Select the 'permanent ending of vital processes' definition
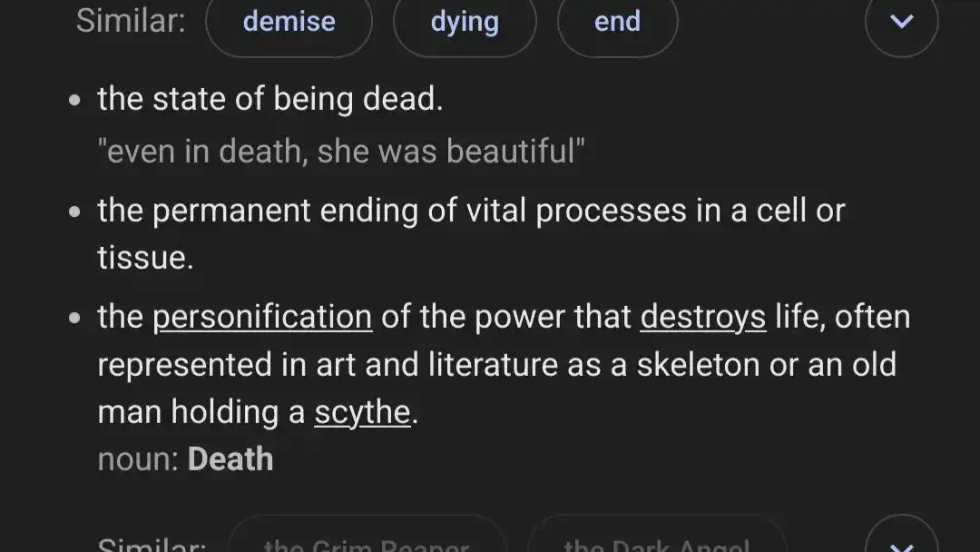 click(470, 212)
